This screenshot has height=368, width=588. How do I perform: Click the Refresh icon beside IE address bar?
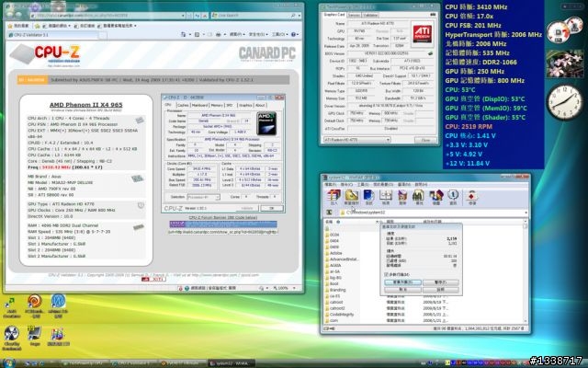click(198, 16)
